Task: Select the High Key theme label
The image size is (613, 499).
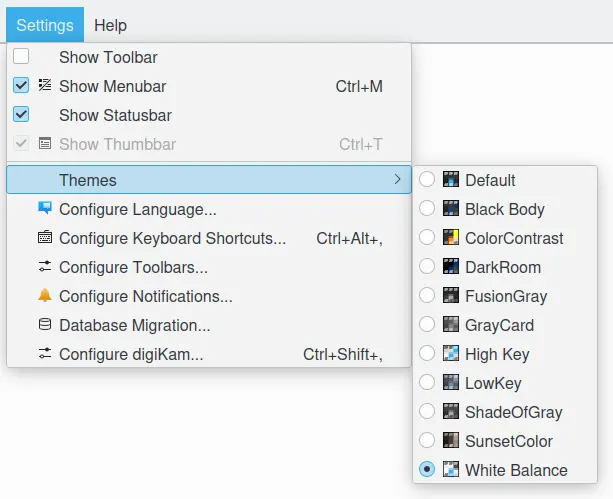Action: click(497, 354)
